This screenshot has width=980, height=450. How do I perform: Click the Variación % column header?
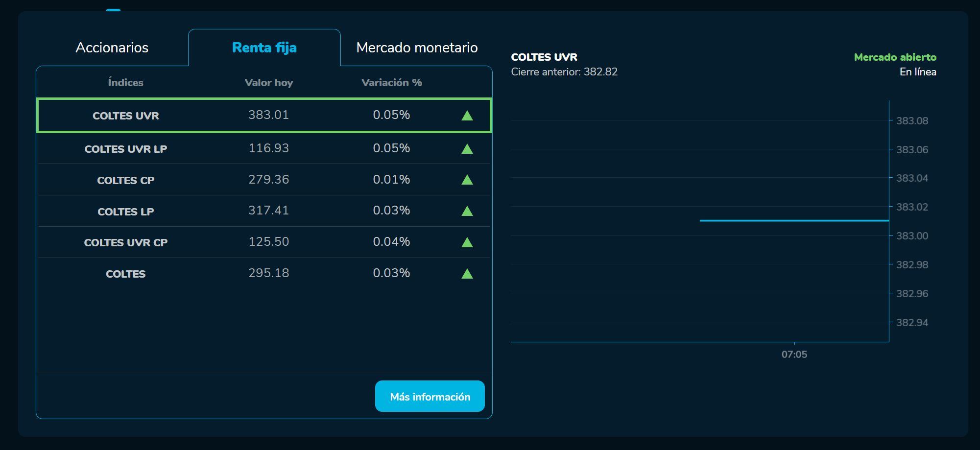click(x=391, y=82)
